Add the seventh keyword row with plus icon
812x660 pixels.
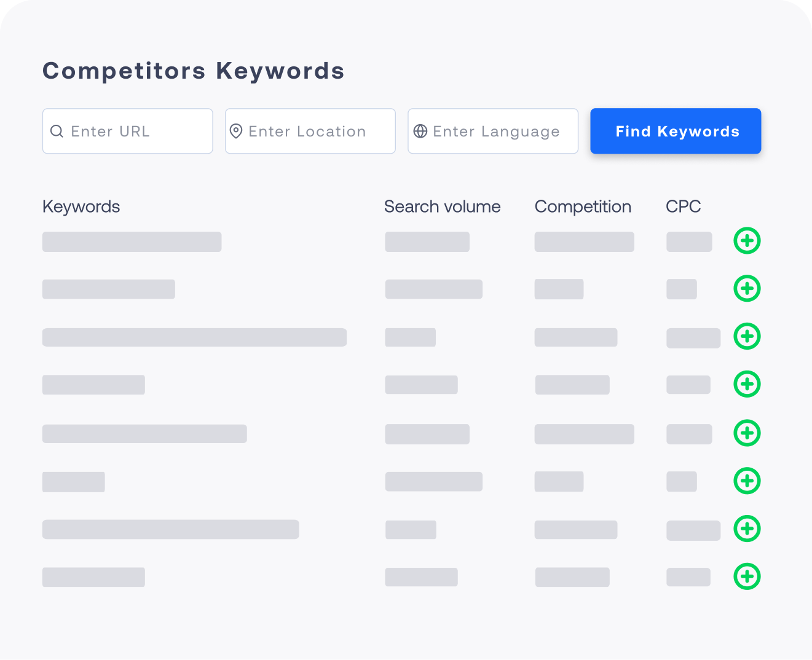click(x=747, y=529)
